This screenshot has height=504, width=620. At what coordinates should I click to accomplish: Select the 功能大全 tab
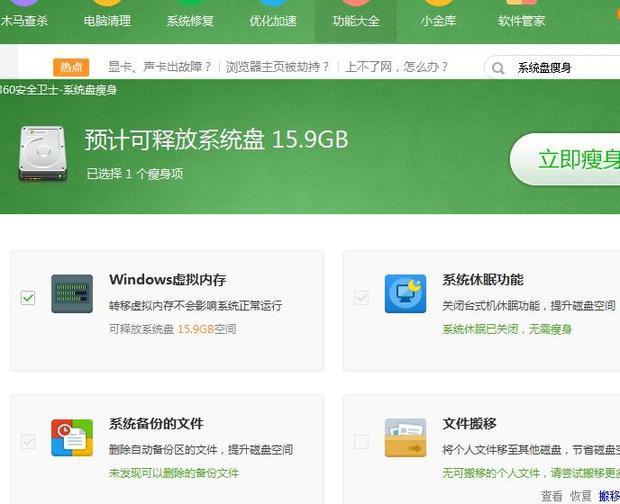356,21
